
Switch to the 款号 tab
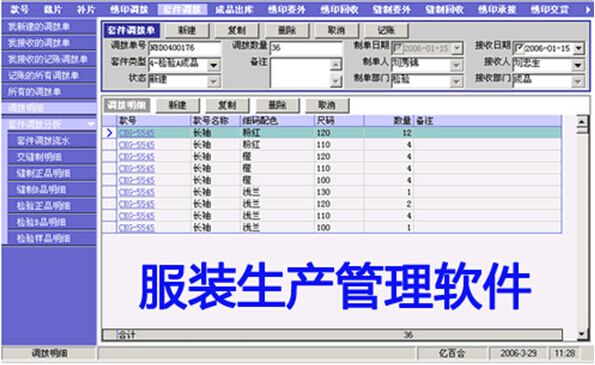click(x=19, y=9)
